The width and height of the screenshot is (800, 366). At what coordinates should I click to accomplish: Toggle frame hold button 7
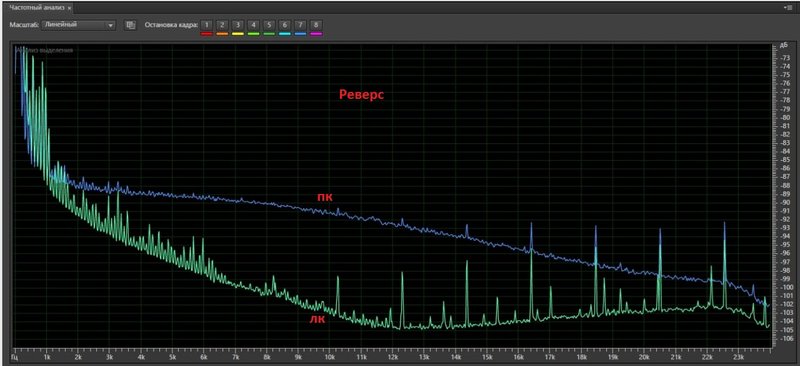click(301, 25)
